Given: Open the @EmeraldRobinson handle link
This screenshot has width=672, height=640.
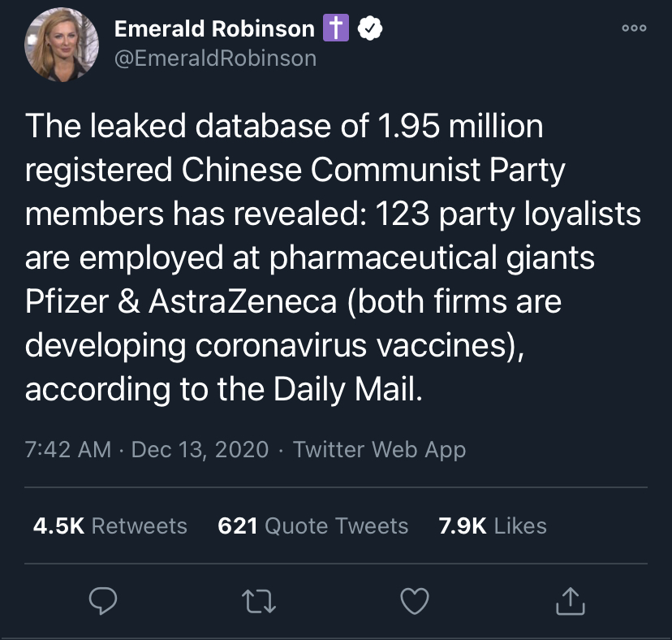Looking at the screenshot, I should click(215, 58).
